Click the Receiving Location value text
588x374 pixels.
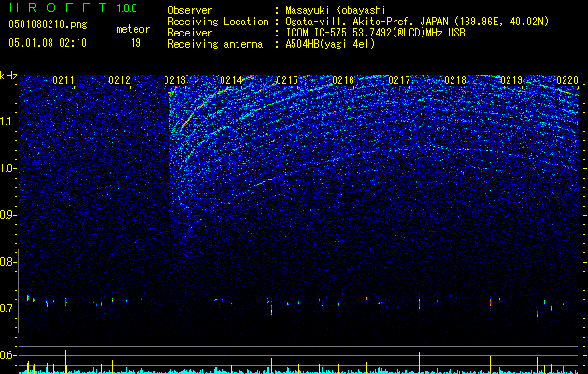tap(417, 22)
